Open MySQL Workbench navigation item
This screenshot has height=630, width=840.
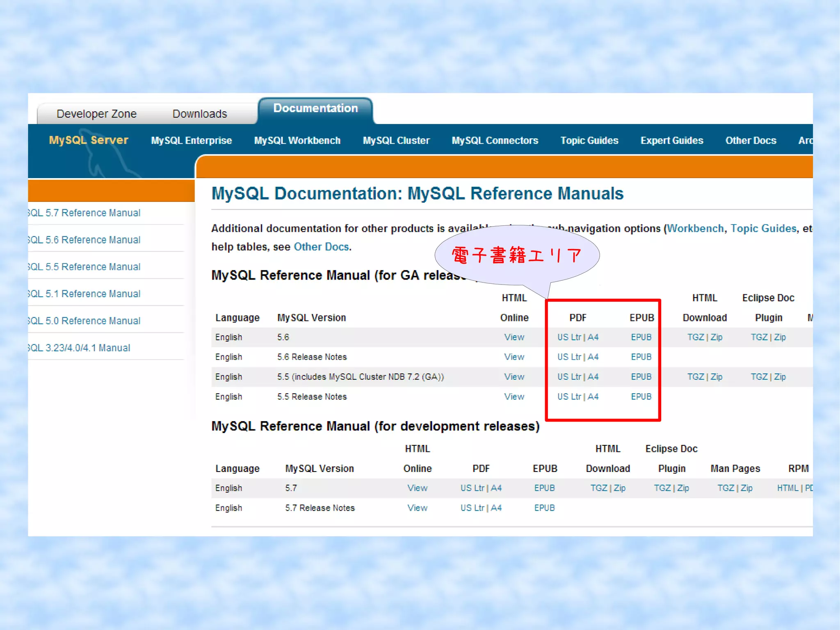[297, 140]
